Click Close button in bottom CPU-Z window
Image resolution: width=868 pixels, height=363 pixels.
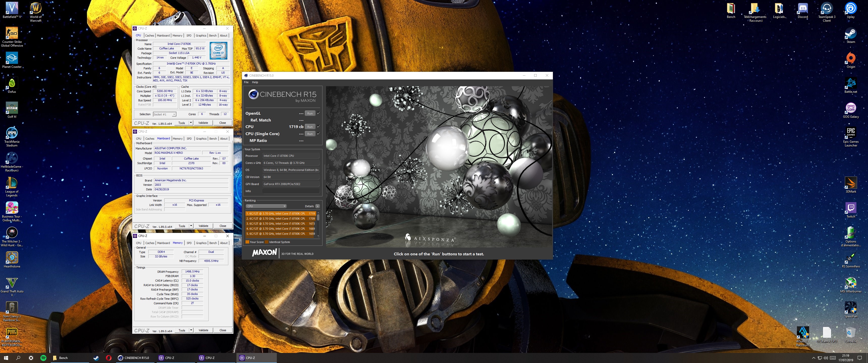coord(223,330)
